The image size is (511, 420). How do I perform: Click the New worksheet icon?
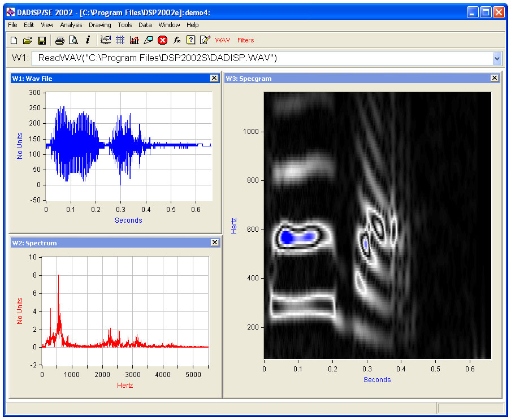point(14,40)
